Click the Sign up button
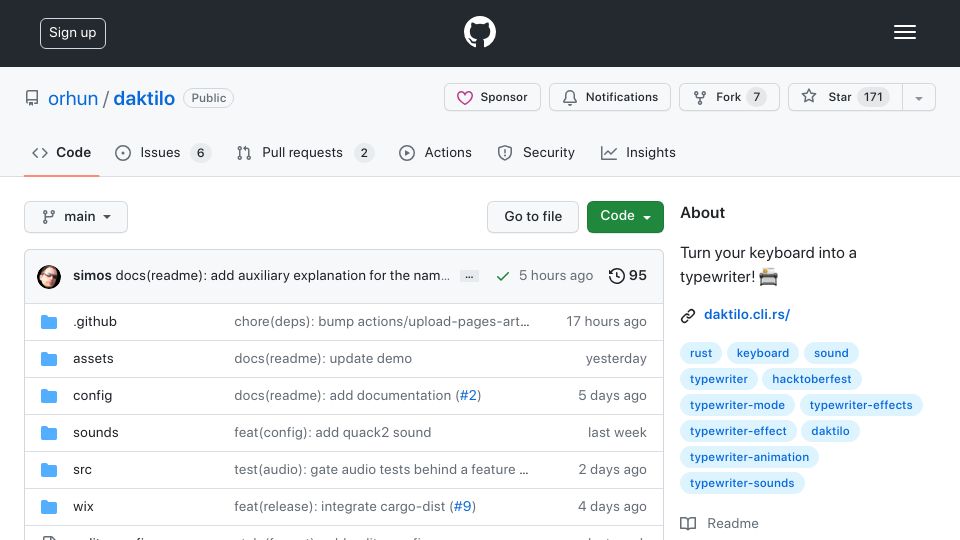This screenshot has width=960, height=540. pos(73,33)
